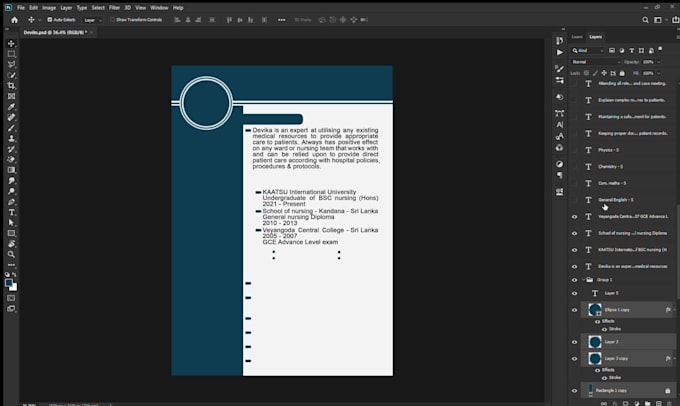Toggle the Auto-Select checkbox
The height and width of the screenshot is (406, 680).
pos(49,20)
